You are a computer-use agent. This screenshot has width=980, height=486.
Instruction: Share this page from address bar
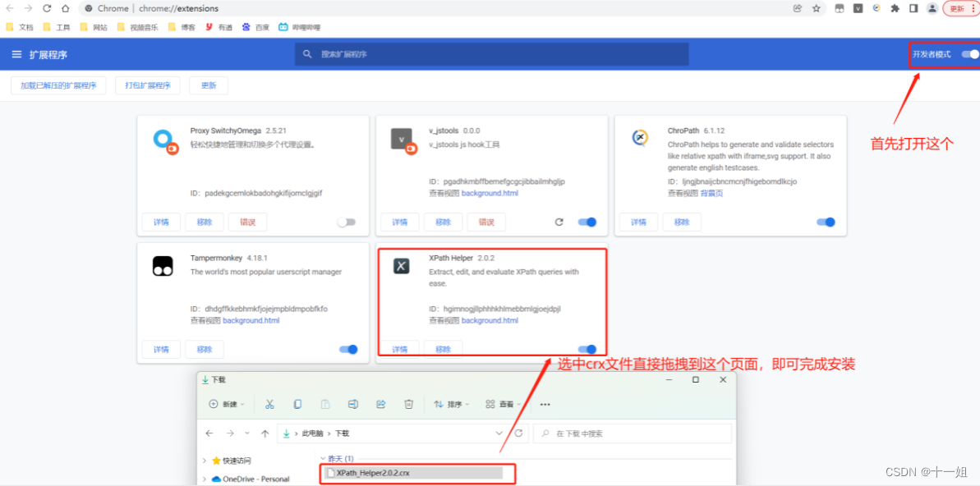(x=798, y=9)
